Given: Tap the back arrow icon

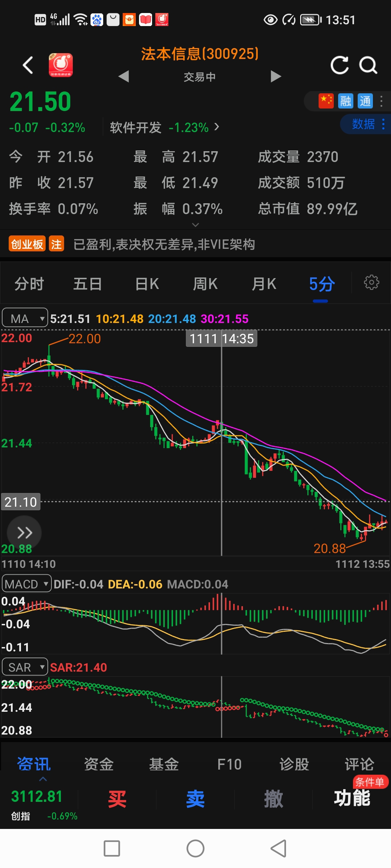Looking at the screenshot, I should coord(28,65).
